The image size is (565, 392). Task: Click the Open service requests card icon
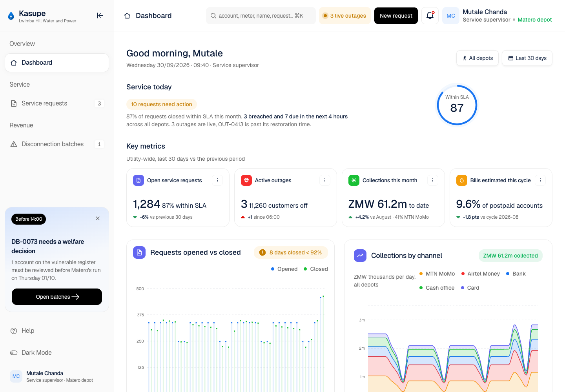coord(139,180)
